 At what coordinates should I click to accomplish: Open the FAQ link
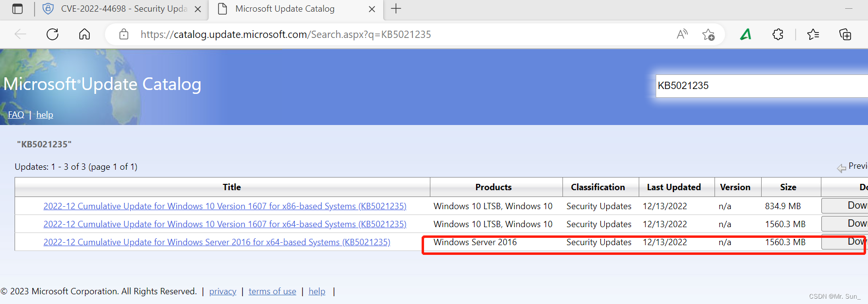16,115
